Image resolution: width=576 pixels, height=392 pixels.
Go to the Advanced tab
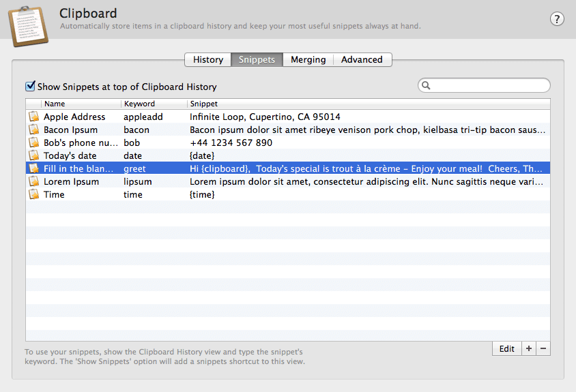pyautogui.click(x=362, y=60)
